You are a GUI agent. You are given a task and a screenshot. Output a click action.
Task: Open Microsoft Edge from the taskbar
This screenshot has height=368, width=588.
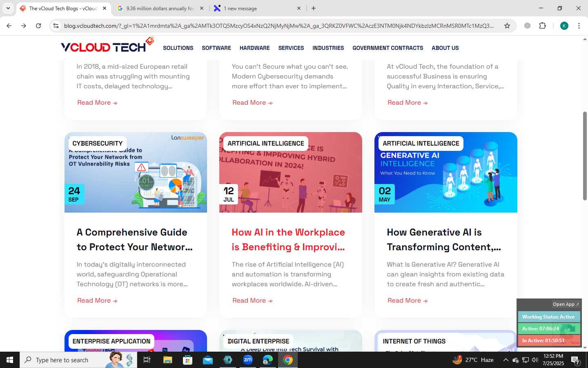(268, 360)
